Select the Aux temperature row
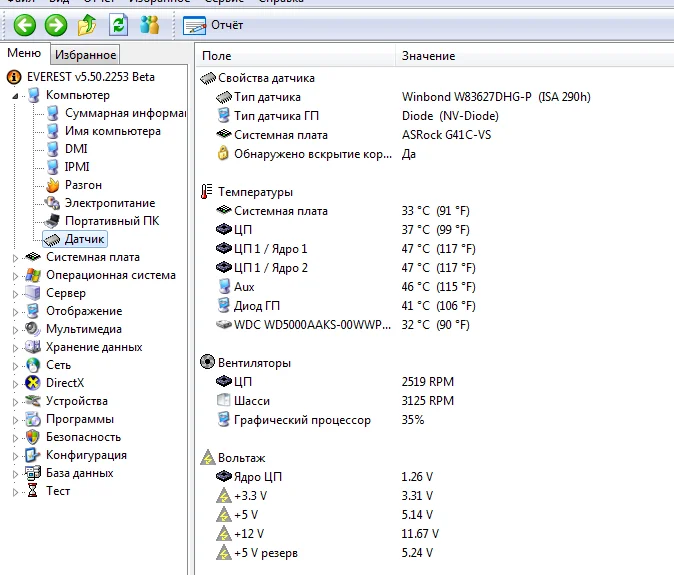Viewport: 674px width, 575px height. click(x=435, y=287)
